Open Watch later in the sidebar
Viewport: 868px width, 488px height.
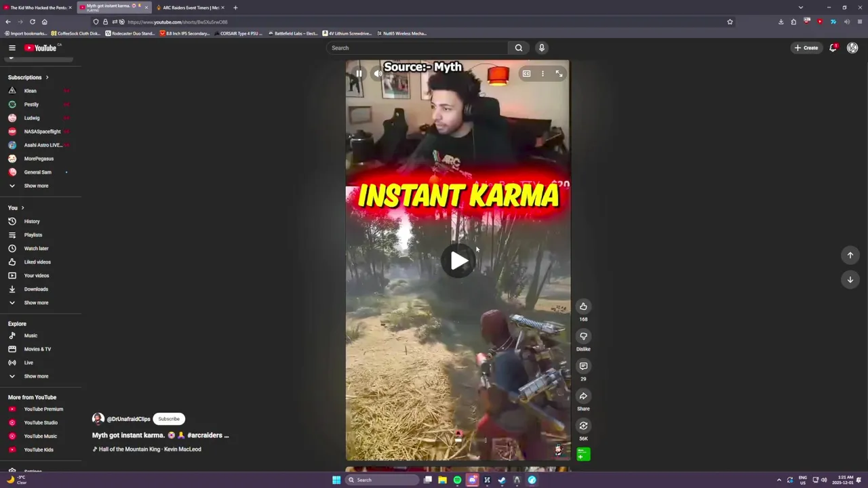click(x=36, y=249)
